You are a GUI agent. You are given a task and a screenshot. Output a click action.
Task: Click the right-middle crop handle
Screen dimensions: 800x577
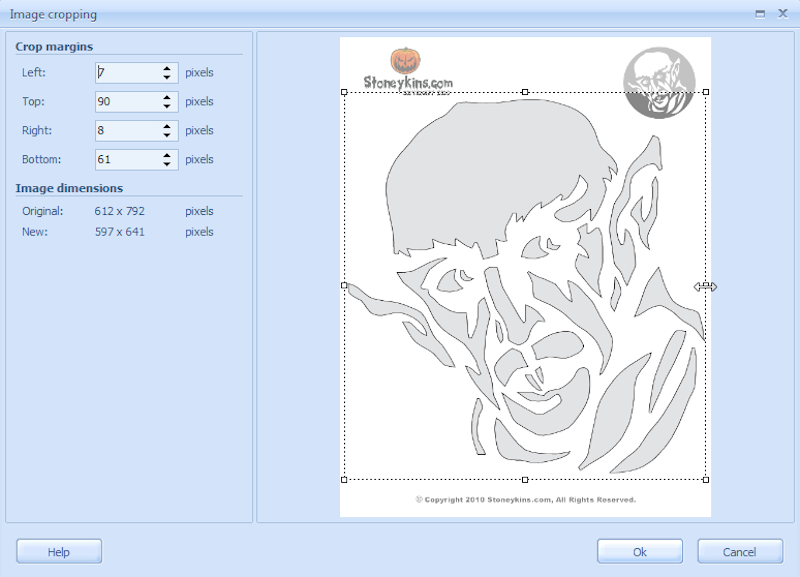706,286
